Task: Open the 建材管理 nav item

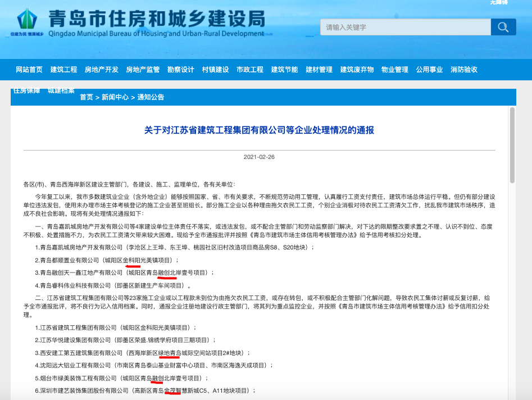Action: click(319, 70)
